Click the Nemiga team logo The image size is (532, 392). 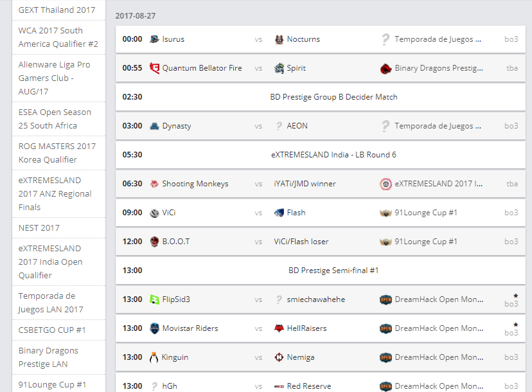[x=279, y=357]
